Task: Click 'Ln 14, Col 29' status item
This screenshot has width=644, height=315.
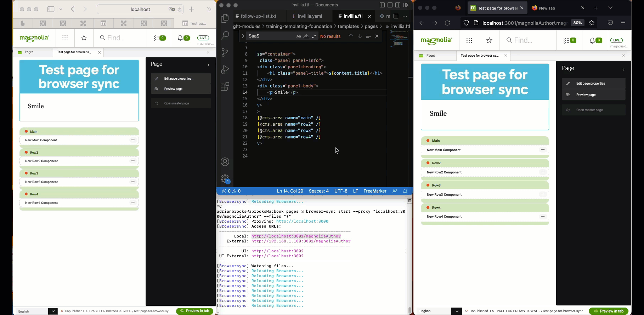Action: pos(290,191)
